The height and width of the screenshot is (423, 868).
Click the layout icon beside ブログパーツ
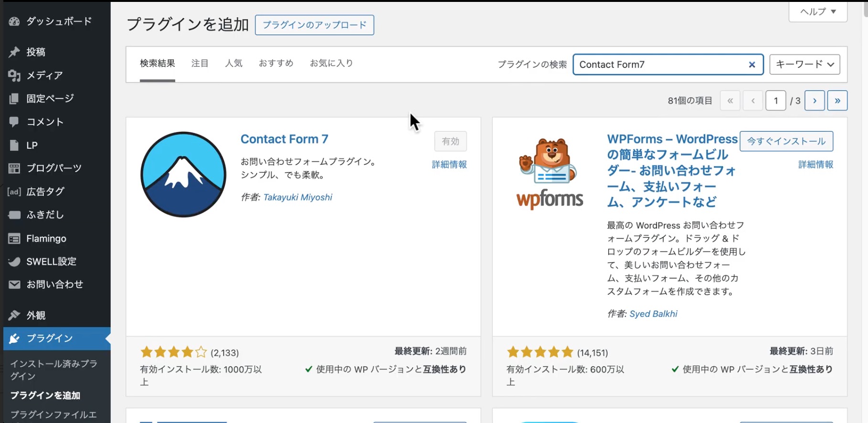coord(14,168)
